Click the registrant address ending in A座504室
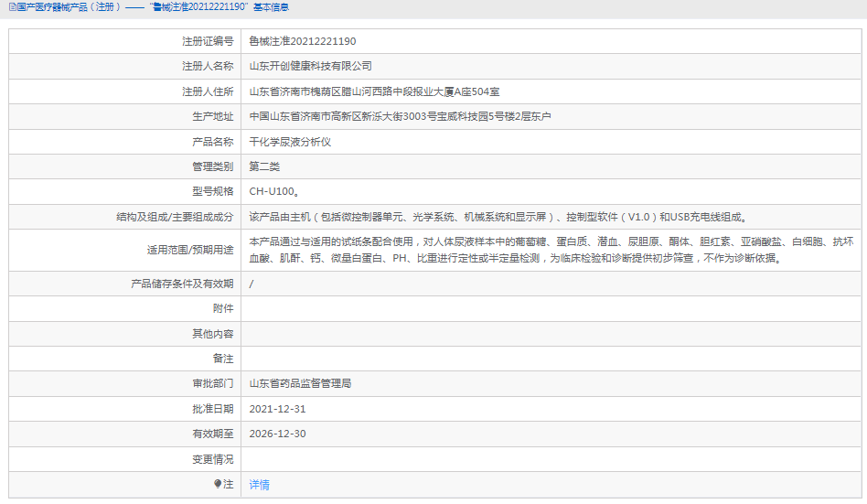The width and height of the screenshot is (867, 504). tap(374, 91)
